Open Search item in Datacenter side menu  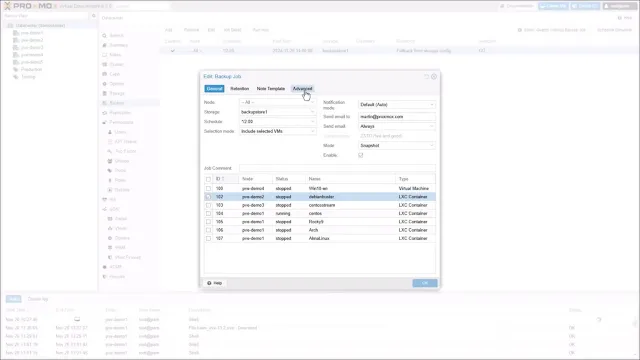116,36
